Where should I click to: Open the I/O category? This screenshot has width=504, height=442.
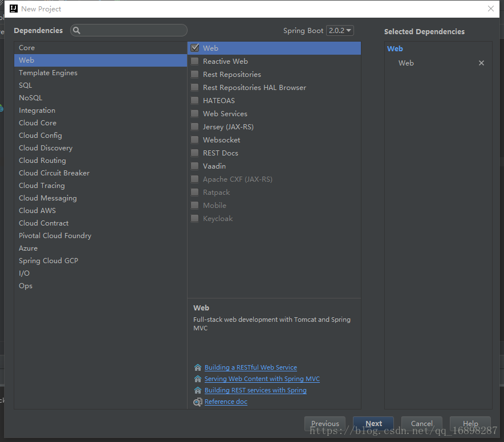click(x=100, y=273)
